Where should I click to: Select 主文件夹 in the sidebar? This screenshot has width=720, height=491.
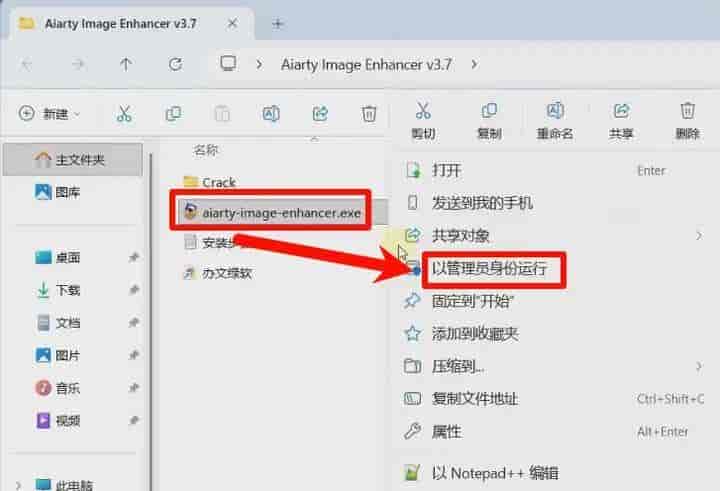pyautogui.click(x=73, y=160)
